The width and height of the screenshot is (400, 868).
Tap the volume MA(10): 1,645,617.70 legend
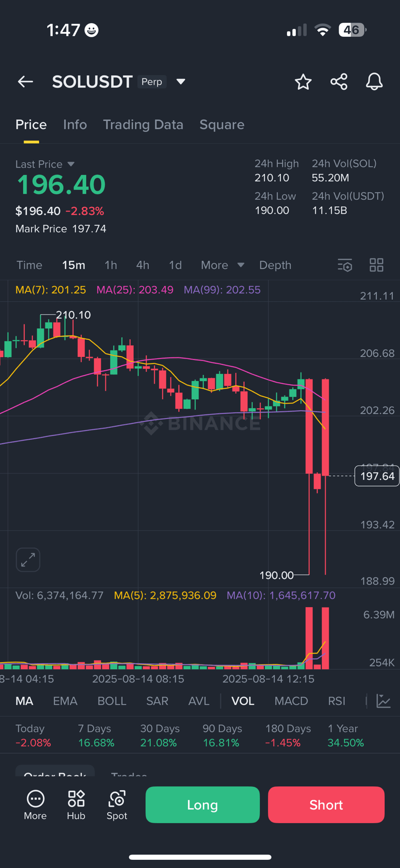(x=281, y=595)
